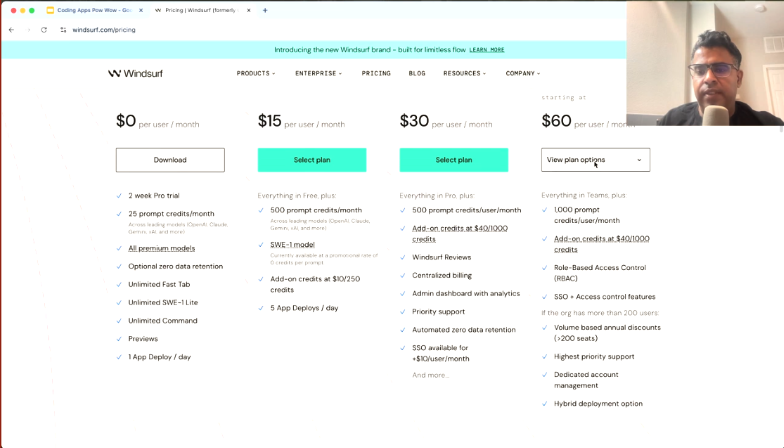
Task: Go back with the browser back arrow
Action: (12, 30)
